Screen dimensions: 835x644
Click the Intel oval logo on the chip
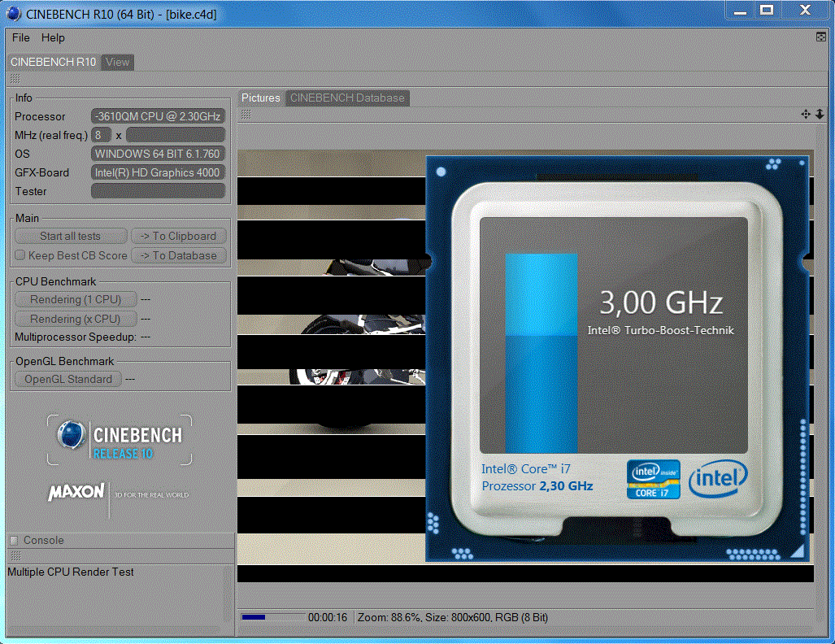[x=718, y=478]
